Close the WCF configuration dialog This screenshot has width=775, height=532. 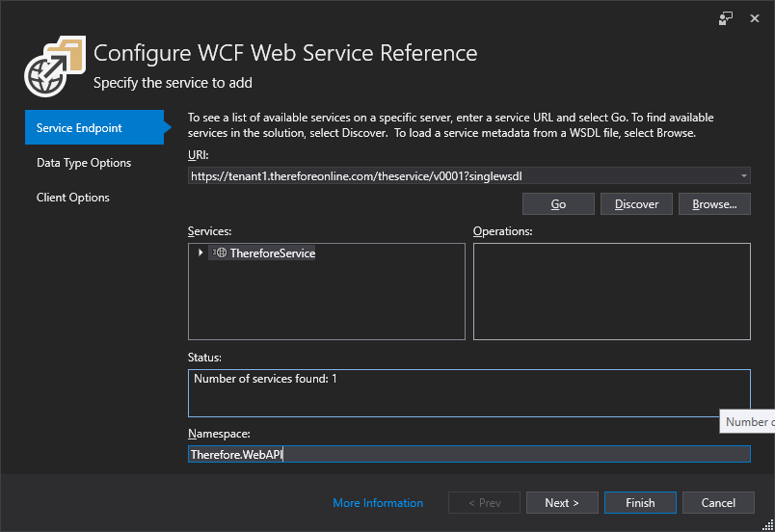753,17
